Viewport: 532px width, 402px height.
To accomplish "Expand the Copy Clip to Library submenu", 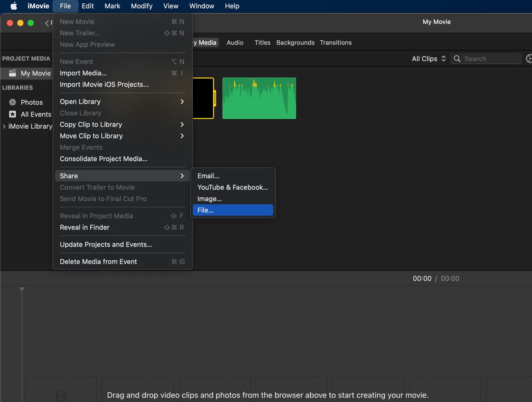I will coord(122,124).
